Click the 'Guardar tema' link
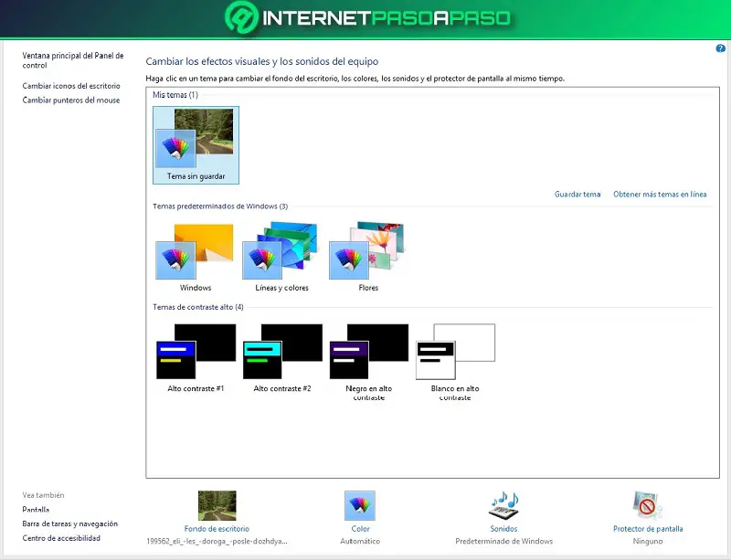This screenshot has height=560, width=731. 577,195
